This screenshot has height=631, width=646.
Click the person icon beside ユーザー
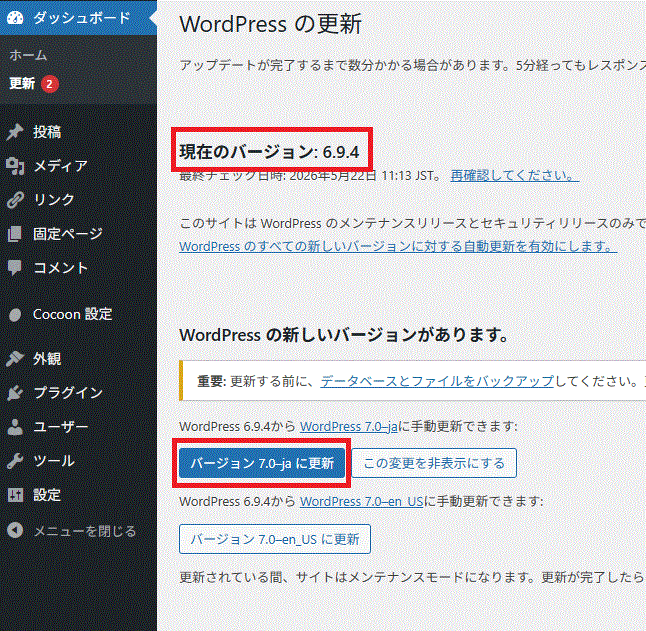15,427
